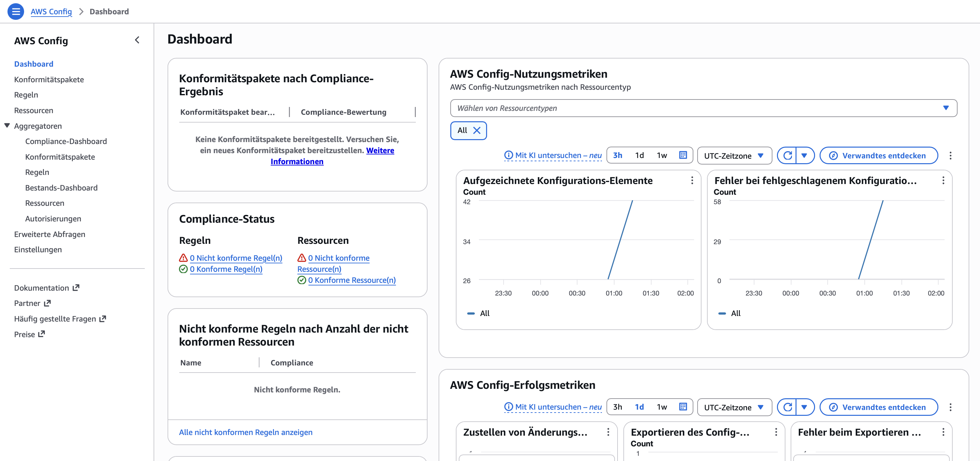Screen dimensions: 980x461
Task: Toggle All legend in Aufgezeichnete Konfigurations-Elemente chart
Action: (x=479, y=313)
